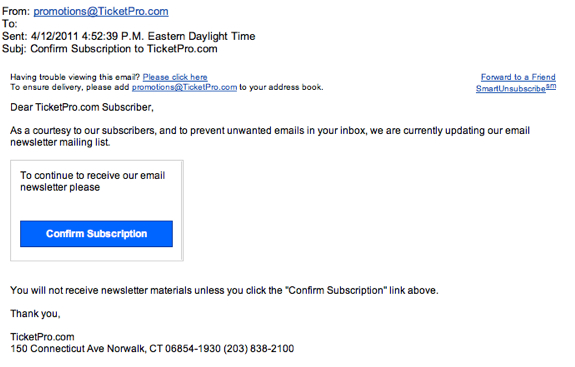This screenshot has height=367, width=575.
Task: Click the blue Confirm Subscription button
Action: coord(96,234)
